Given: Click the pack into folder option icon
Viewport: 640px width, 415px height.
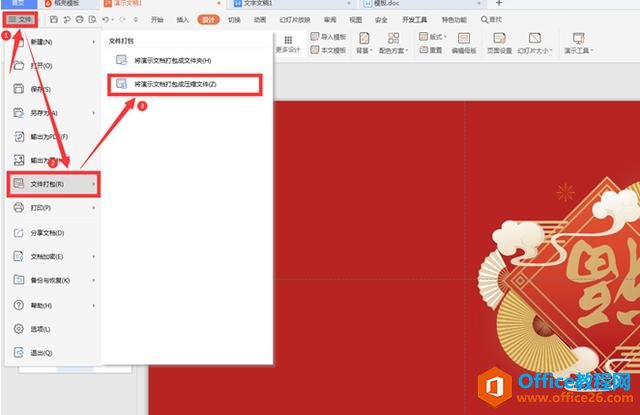Looking at the screenshot, I should (121, 60).
